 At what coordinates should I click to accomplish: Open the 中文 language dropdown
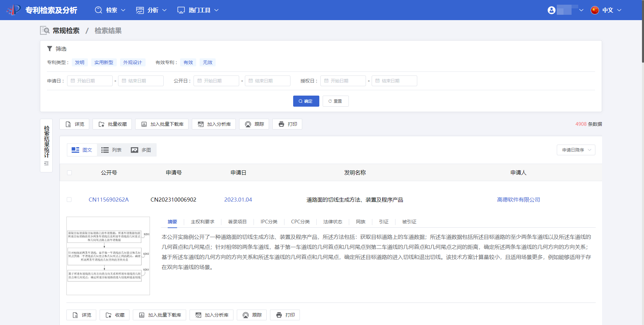click(x=606, y=10)
